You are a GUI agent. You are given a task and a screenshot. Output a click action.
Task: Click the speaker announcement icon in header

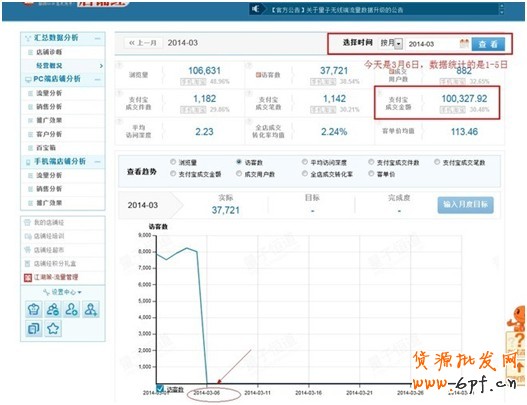(x=255, y=9)
